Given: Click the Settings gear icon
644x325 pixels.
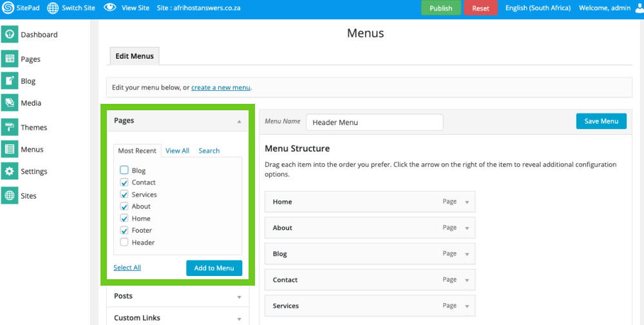Looking at the screenshot, I should (x=10, y=171).
